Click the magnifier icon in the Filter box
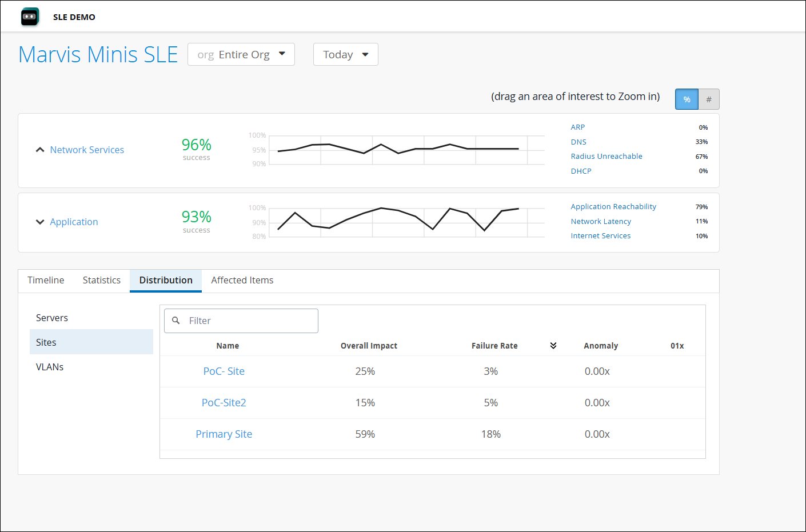The height and width of the screenshot is (532, 806). point(175,321)
